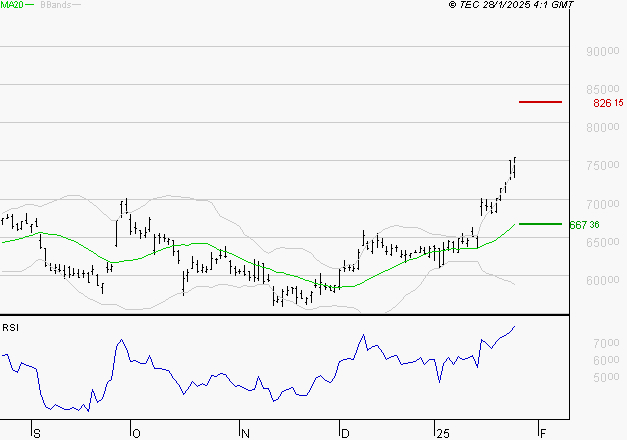Viewport: 627px width, 440px height.
Task: Click the O month marker on time axis
Action: coord(136,434)
